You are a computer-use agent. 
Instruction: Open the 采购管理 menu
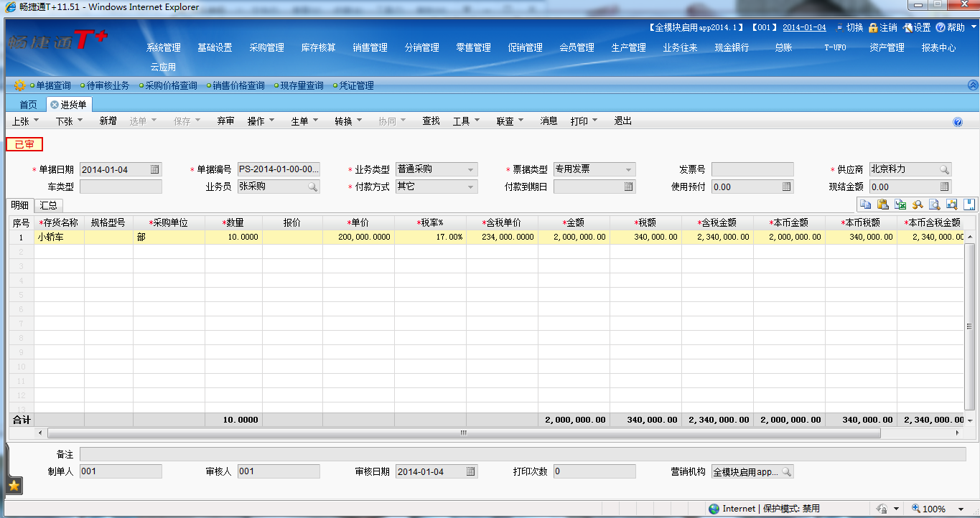(x=267, y=47)
